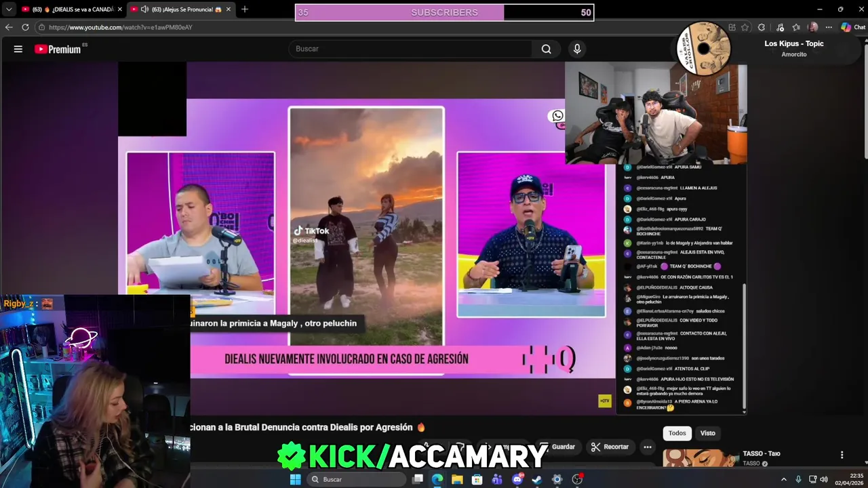The image size is (868, 488).
Task: Click the video title about Dealis por Agresión
Action: pyautogui.click(x=309, y=427)
